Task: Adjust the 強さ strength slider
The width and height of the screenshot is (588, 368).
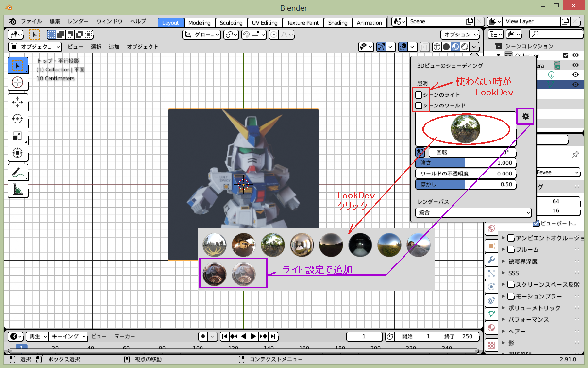Action: (x=466, y=163)
